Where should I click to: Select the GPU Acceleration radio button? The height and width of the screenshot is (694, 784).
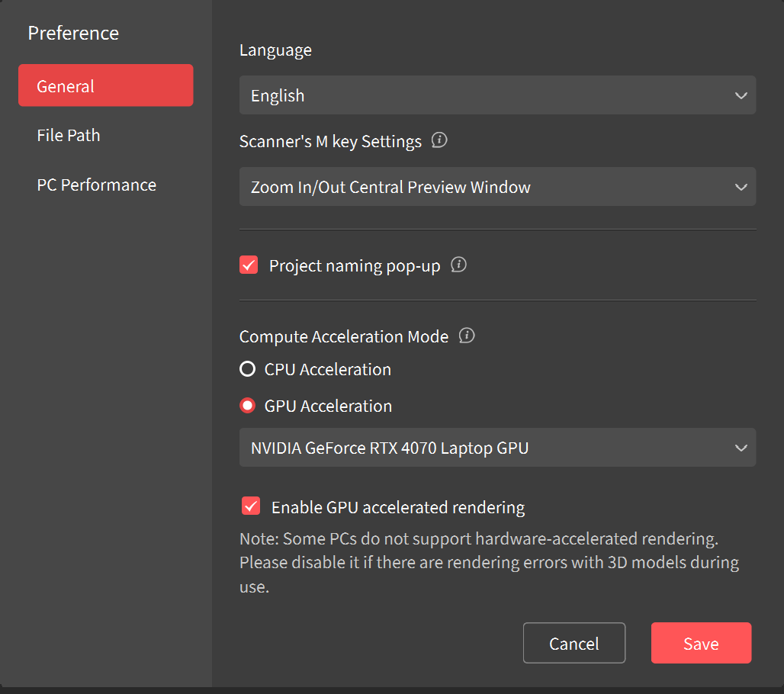(247, 406)
